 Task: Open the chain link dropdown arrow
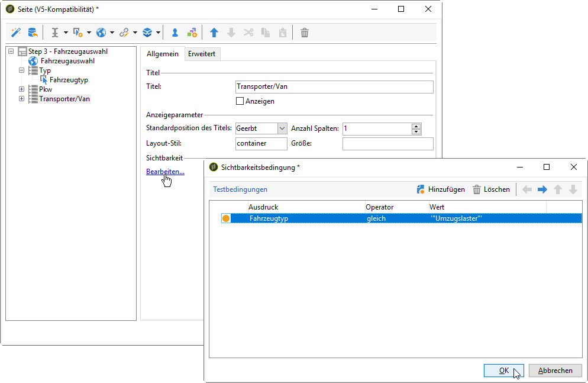pyautogui.click(x=135, y=33)
